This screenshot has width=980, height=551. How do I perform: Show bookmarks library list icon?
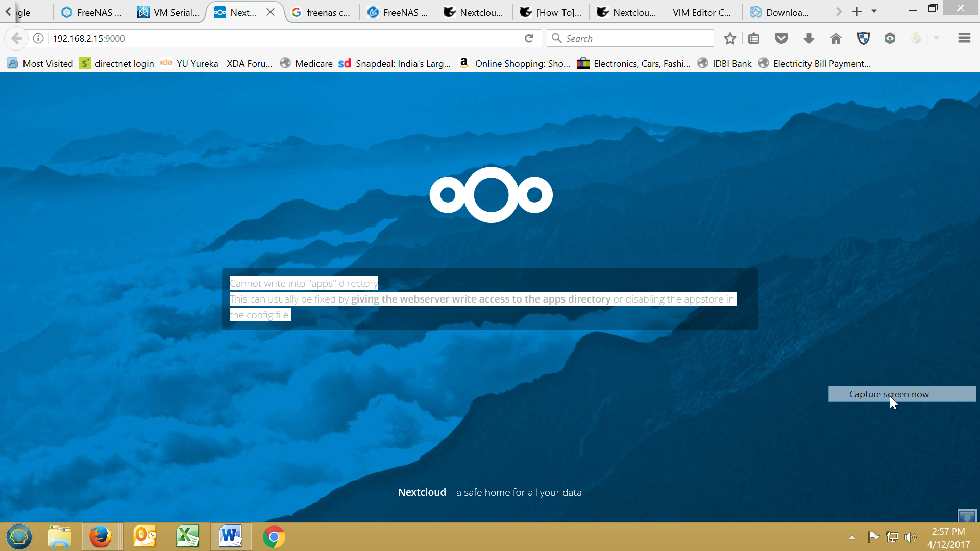click(754, 38)
